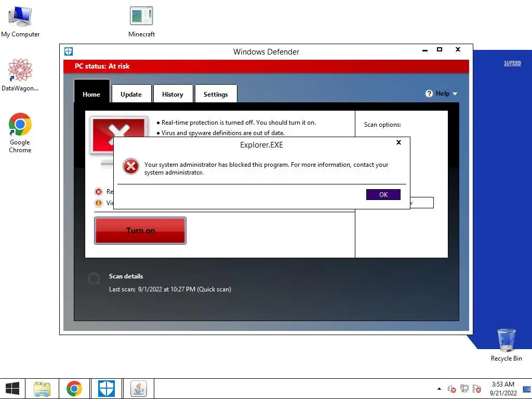
Task: Click the Help question mark icon
Action: tap(429, 94)
